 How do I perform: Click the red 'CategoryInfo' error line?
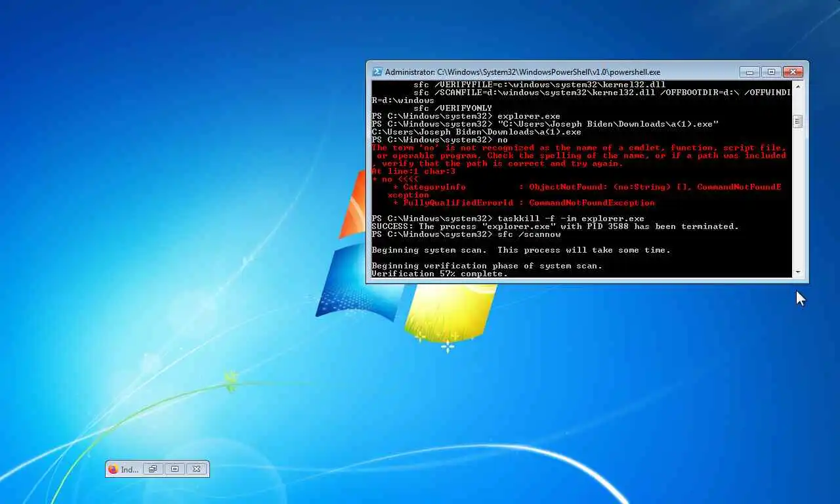(587, 187)
